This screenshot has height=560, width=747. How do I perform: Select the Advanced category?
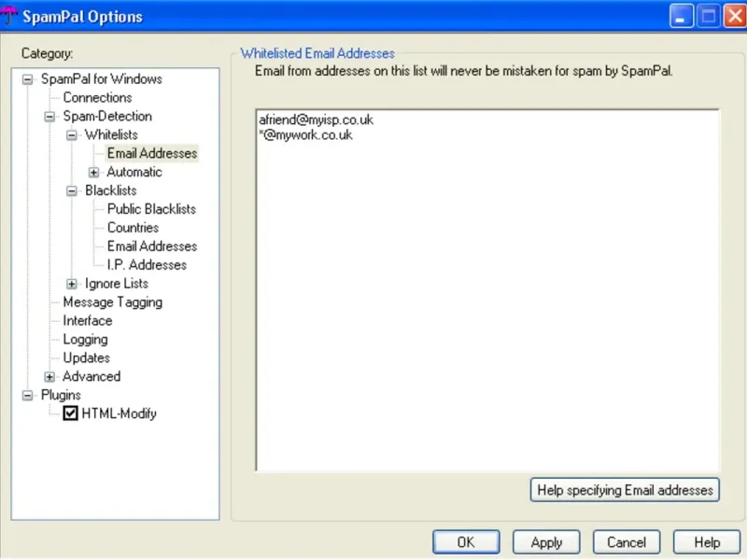pos(92,377)
